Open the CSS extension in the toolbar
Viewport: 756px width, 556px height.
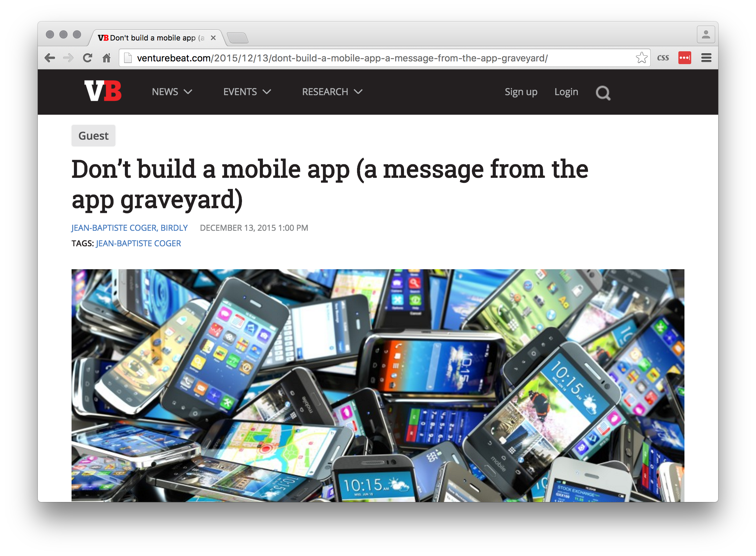tap(663, 57)
